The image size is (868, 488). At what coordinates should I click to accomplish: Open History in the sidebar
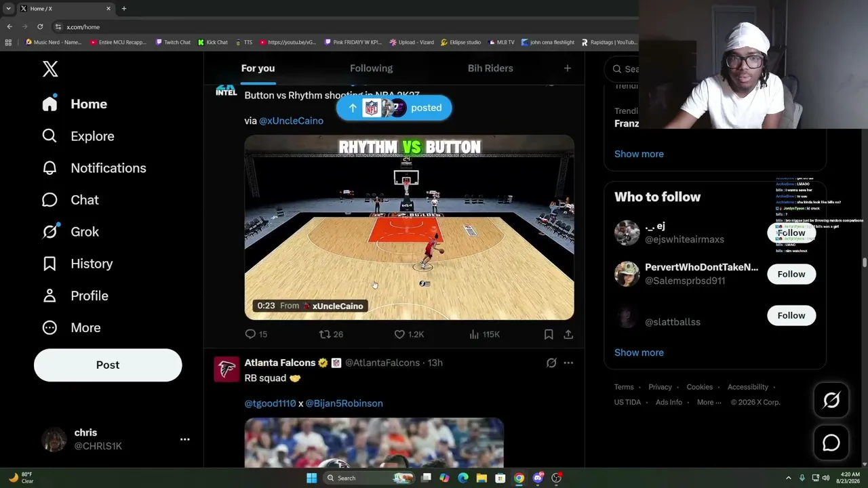pyautogui.click(x=77, y=264)
